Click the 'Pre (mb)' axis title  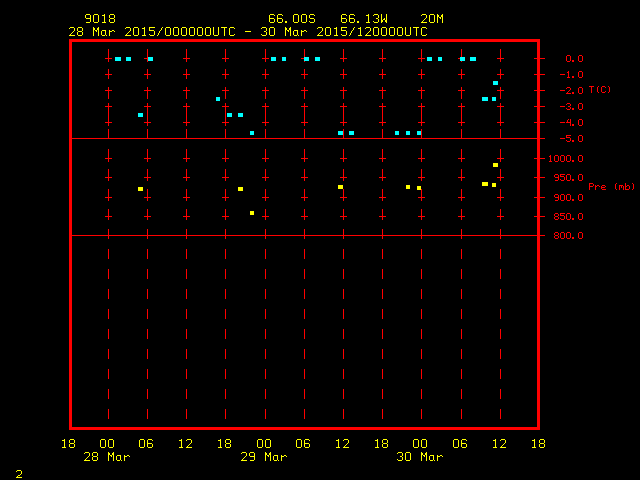(611, 187)
